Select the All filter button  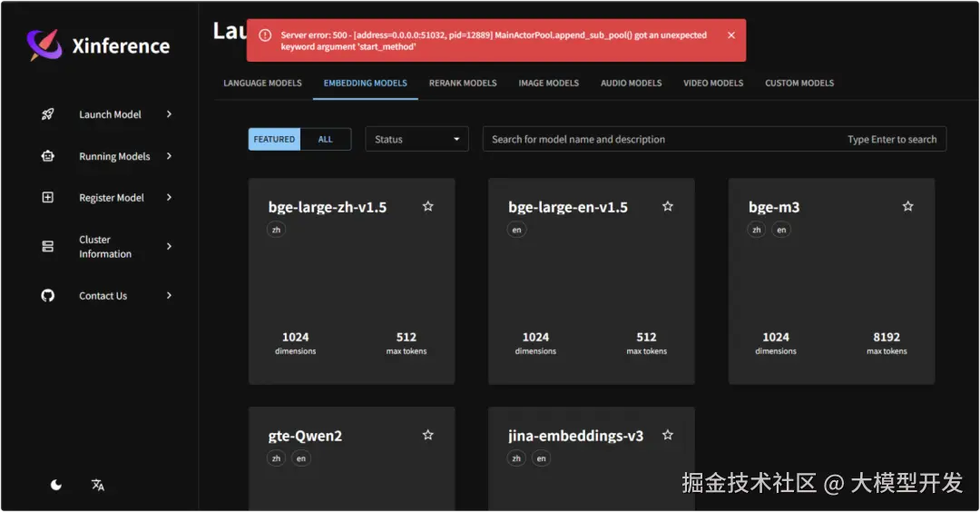click(326, 140)
